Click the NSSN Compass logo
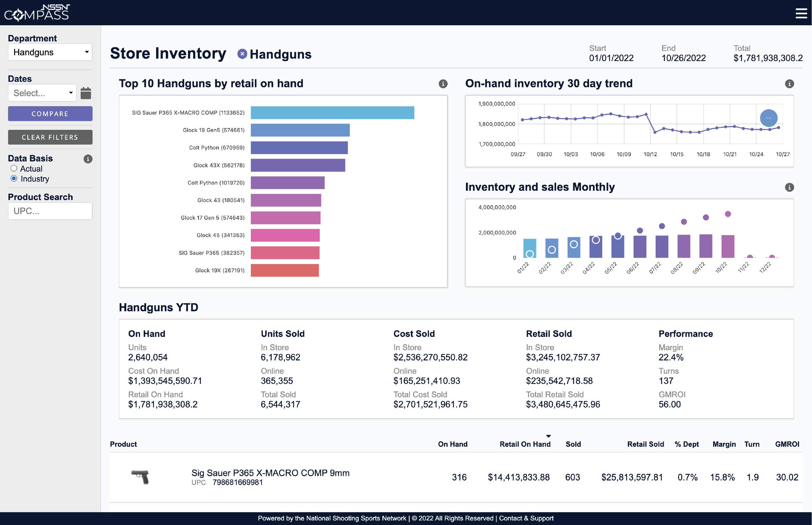 (37, 13)
